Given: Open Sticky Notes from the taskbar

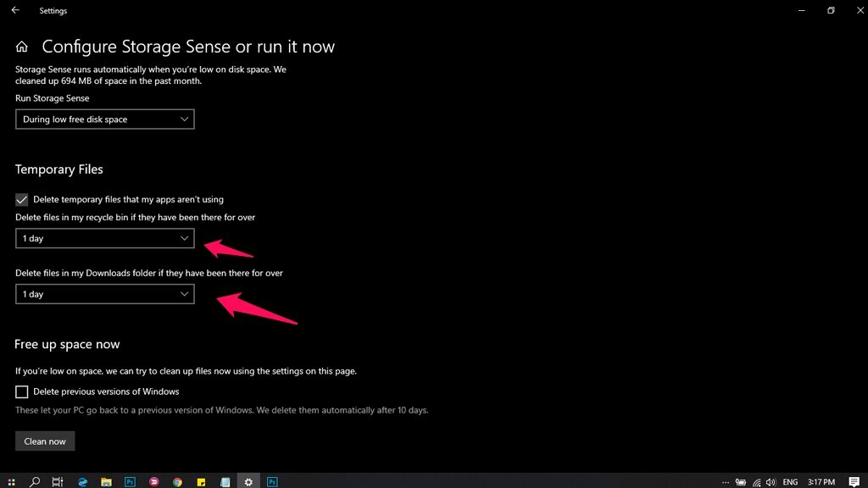Looking at the screenshot, I should click(x=201, y=482).
